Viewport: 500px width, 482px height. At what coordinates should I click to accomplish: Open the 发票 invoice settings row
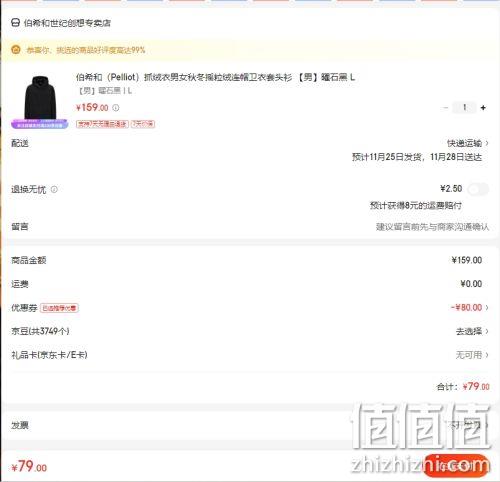click(250, 425)
